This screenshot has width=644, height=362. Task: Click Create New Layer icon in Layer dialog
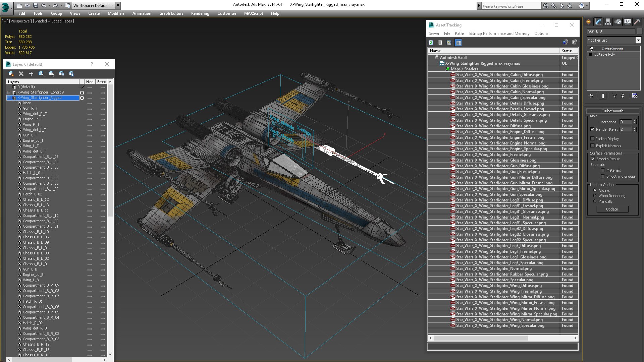11,74
